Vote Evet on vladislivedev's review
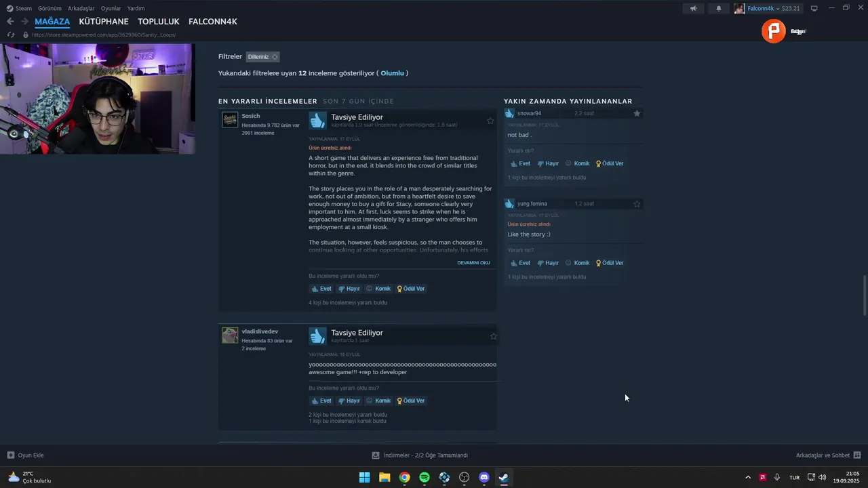The height and width of the screenshot is (488, 868). tap(321, 401)
